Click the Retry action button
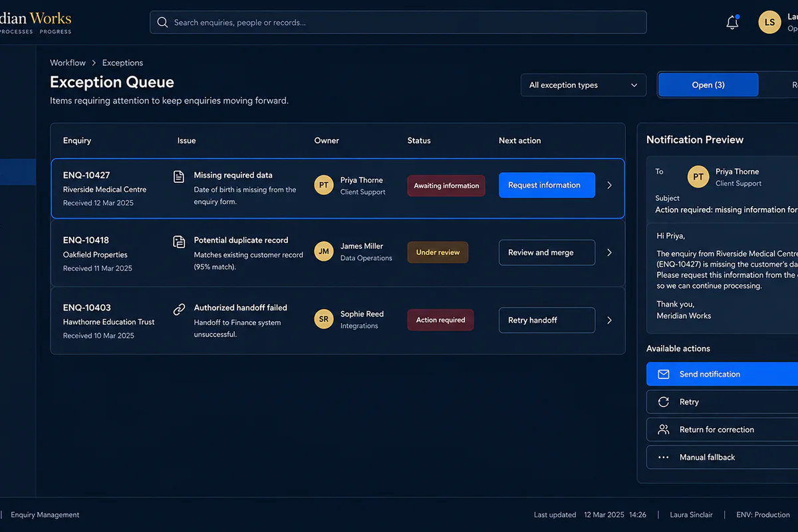Screen dimensions: 798x532 [722, 402]
